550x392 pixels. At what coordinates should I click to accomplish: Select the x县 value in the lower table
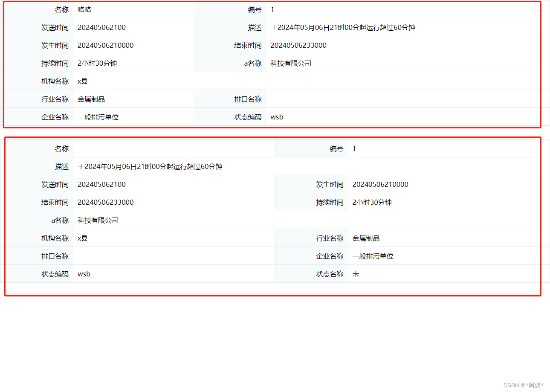point(83,238)
